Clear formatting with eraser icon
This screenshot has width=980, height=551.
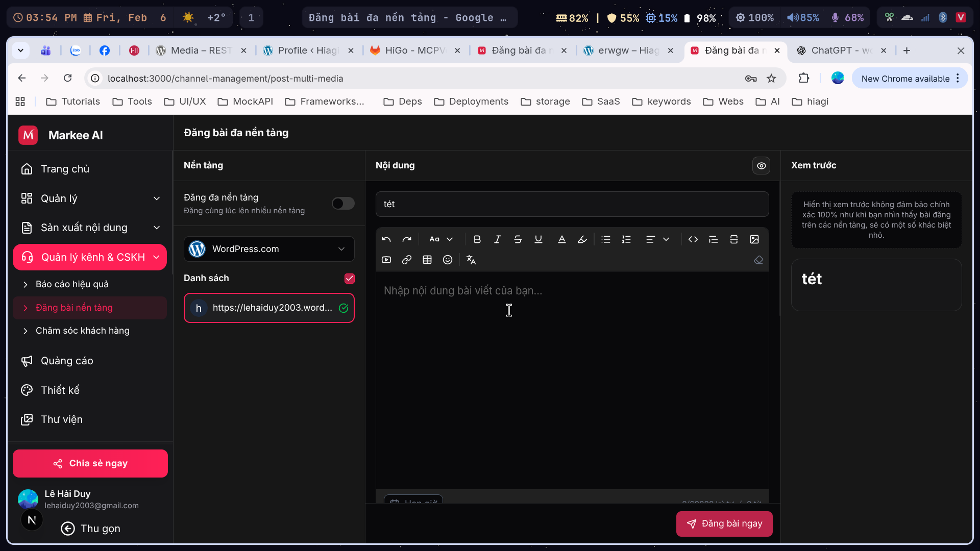coord(758,260)
